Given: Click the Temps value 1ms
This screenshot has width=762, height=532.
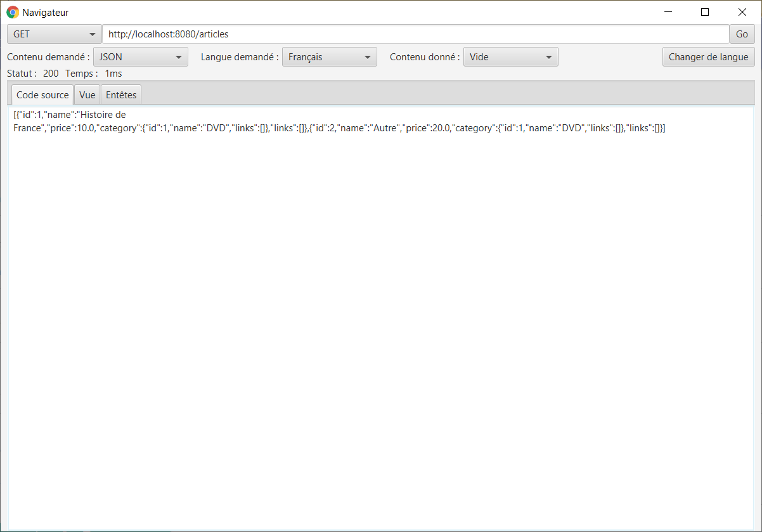Looking at the screenshot, I should point(113,74).
